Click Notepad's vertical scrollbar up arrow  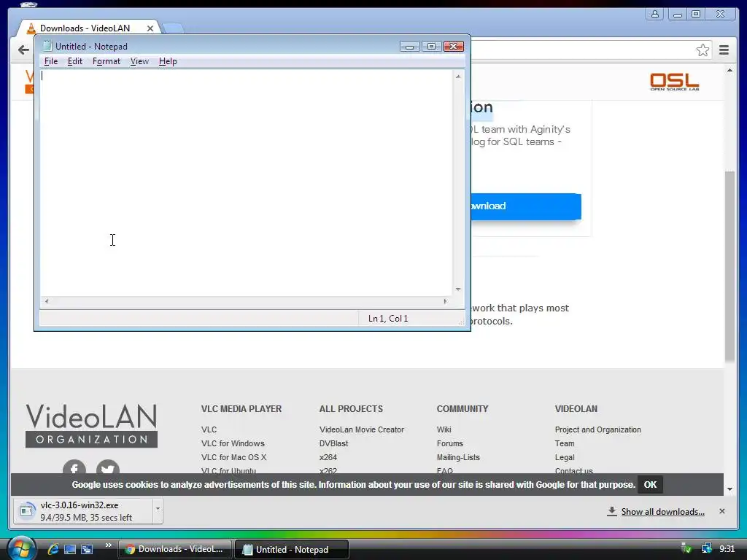pyautogui.click(x=458, y=76)
